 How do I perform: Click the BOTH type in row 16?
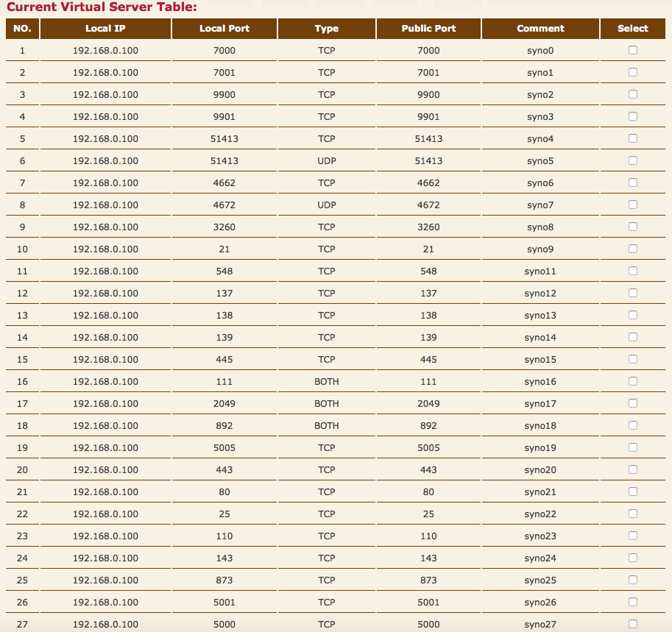point(327,381)
